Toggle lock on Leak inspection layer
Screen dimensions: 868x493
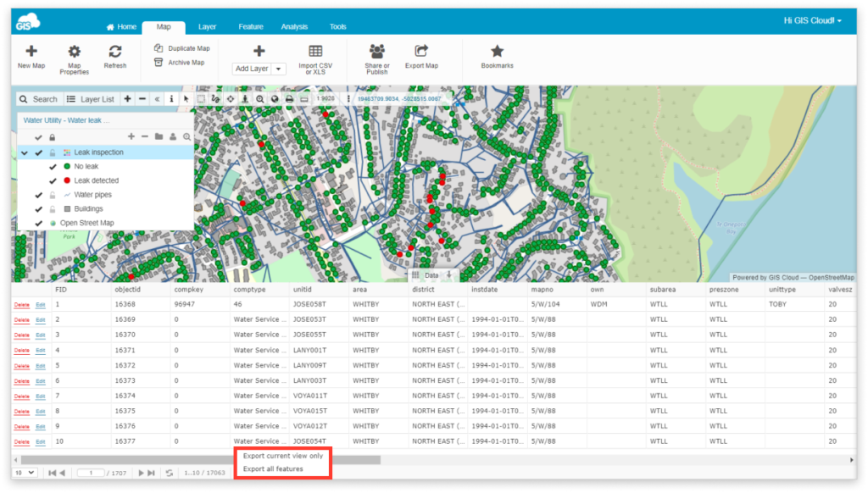coord(53,152)
